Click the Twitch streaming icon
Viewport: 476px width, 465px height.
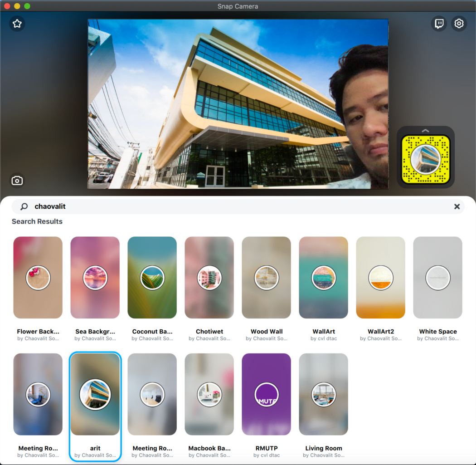pos(438,23)
